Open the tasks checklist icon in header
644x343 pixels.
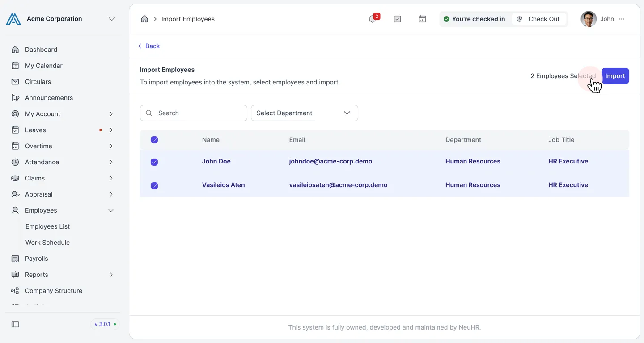(x=397, y=19)
